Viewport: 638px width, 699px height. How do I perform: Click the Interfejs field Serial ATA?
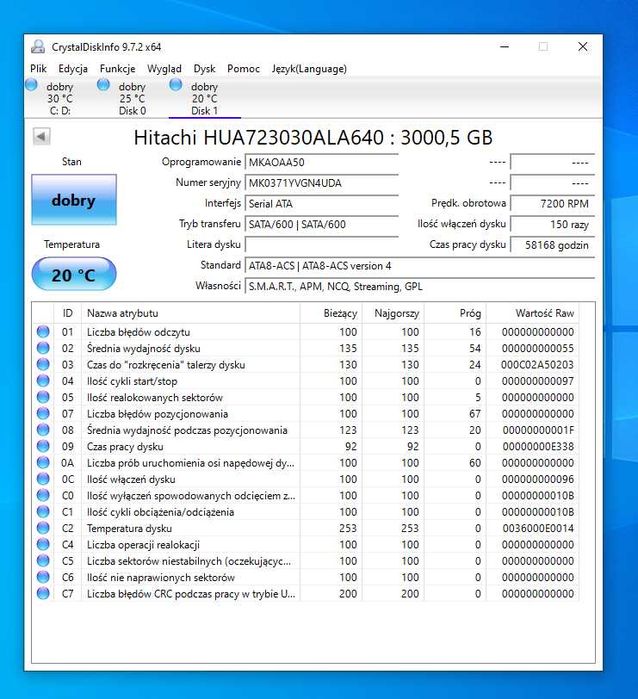(x=321, y=204)
